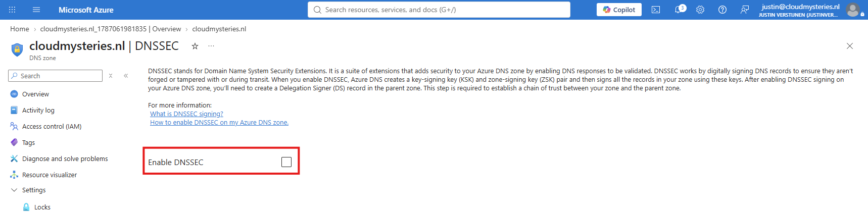Collapse the Settings section in sidebar
The image size is (868, 213).
[x=14, y=190]
